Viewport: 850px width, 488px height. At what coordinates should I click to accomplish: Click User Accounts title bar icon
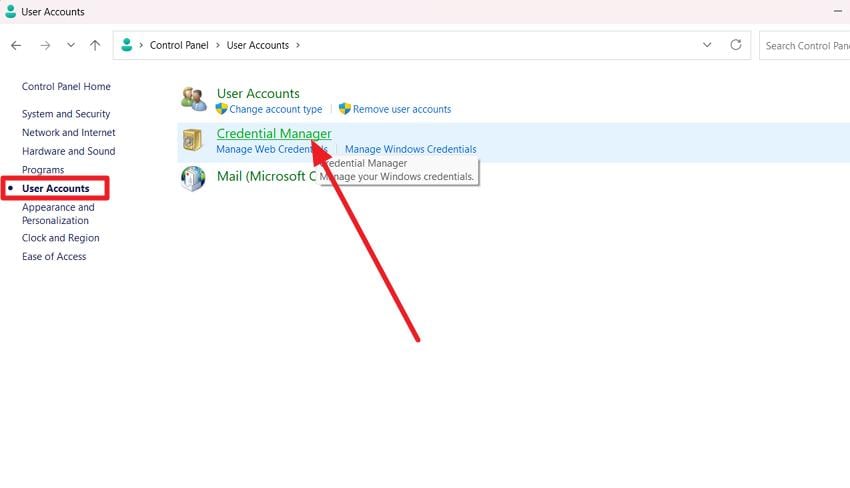(x=10, y=11)
